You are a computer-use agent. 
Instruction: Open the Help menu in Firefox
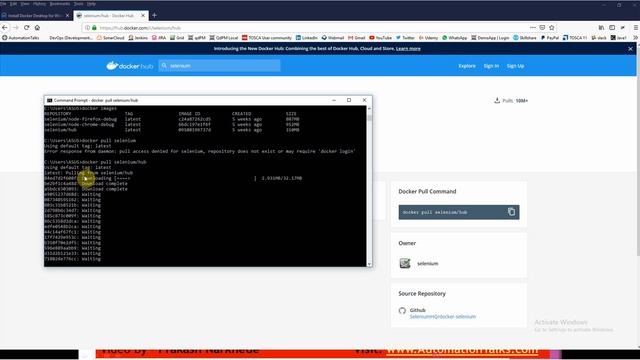pyautogui.click(x=91, y=4)
